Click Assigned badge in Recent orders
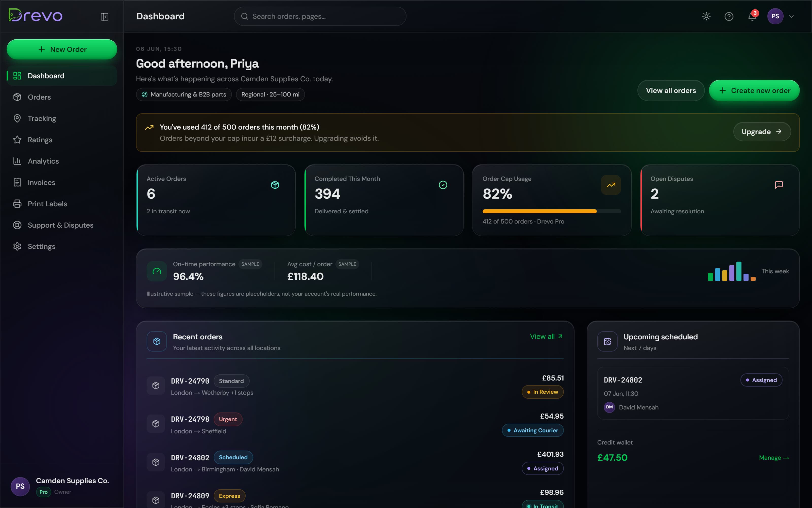Image resolution: width=812 pixels, height=508 pixels. point(543,468)
